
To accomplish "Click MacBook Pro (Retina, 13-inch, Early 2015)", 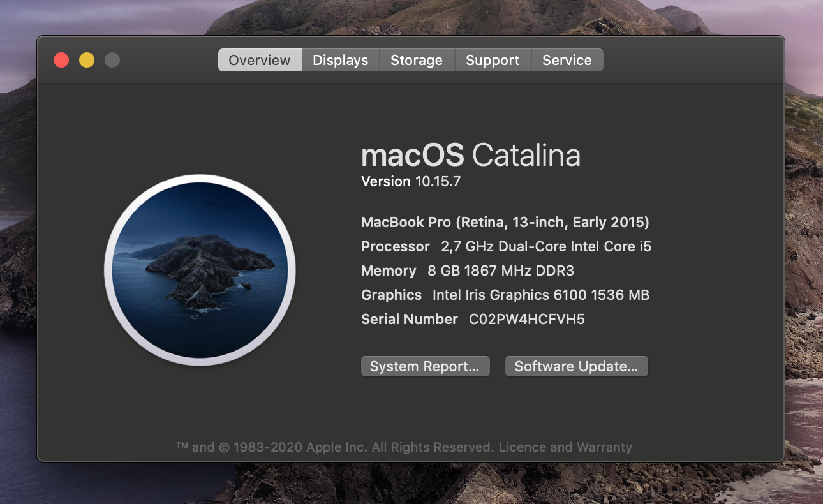I will [x=505, y=223].
